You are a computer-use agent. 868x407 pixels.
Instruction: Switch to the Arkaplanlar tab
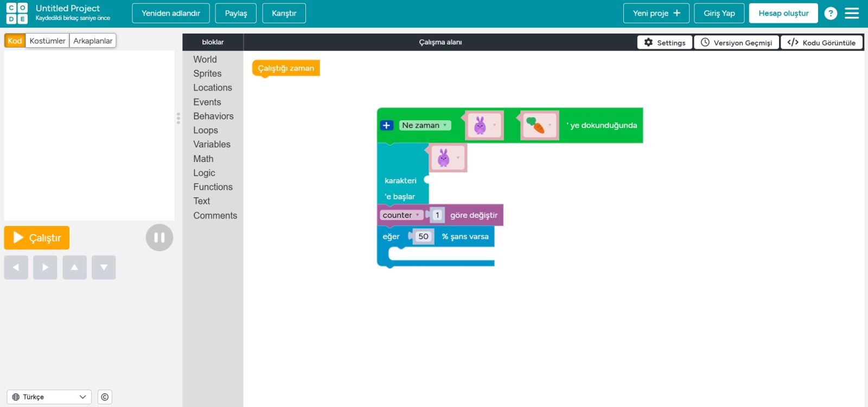pyautogui.click(x=93, y=41)
